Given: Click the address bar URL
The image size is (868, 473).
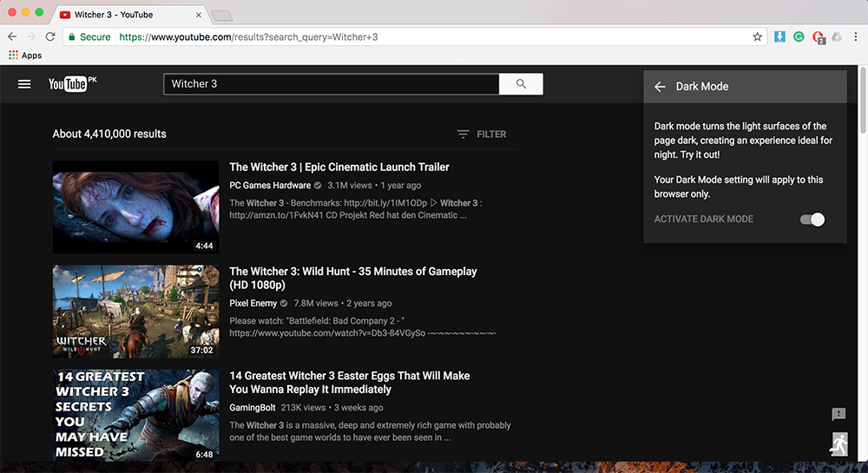Looking at the screenshot, I should pyautogui.click(x=248, y=37).
